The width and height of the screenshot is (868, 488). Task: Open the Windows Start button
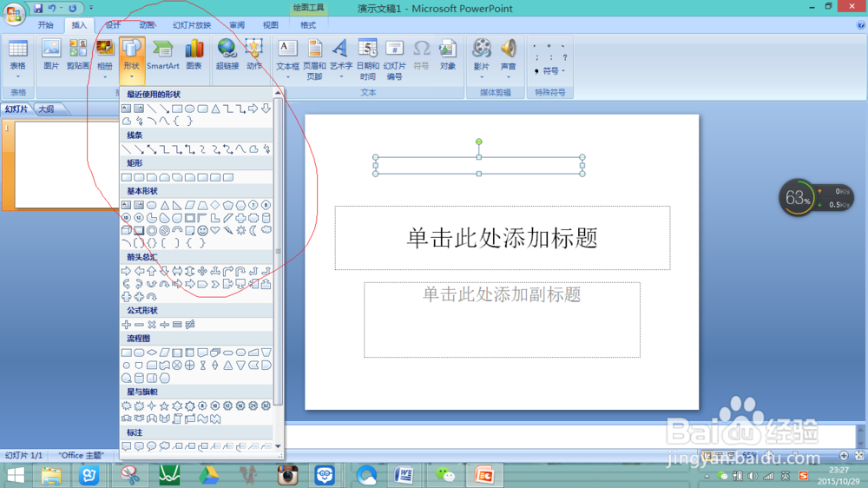pyautogui.click(x=16, y=475)
